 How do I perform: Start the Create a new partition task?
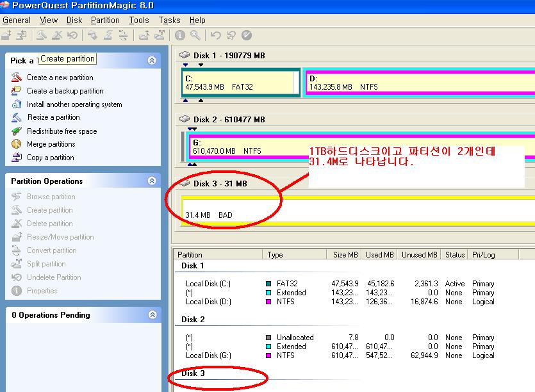click(60, 78)
